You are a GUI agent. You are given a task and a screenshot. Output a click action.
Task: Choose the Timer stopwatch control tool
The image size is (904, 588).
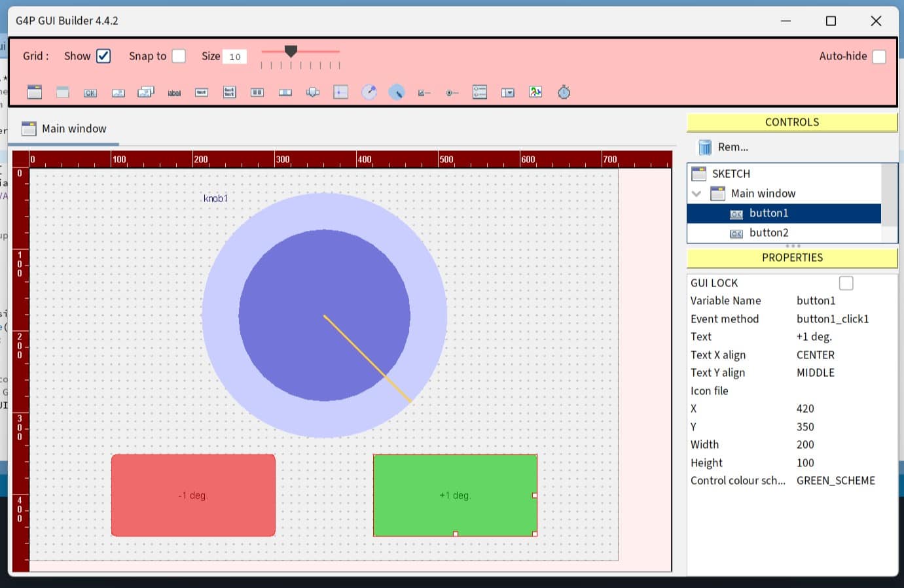click(564, 92)
